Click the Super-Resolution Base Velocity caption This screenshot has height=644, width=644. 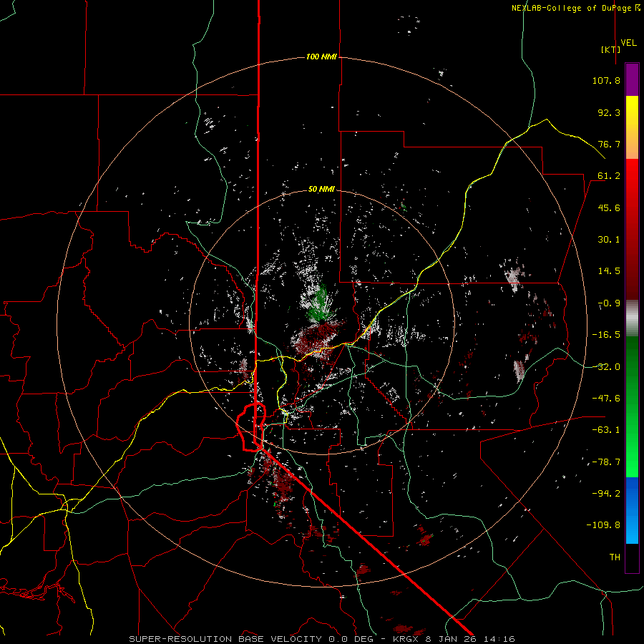tap(321, 639)
